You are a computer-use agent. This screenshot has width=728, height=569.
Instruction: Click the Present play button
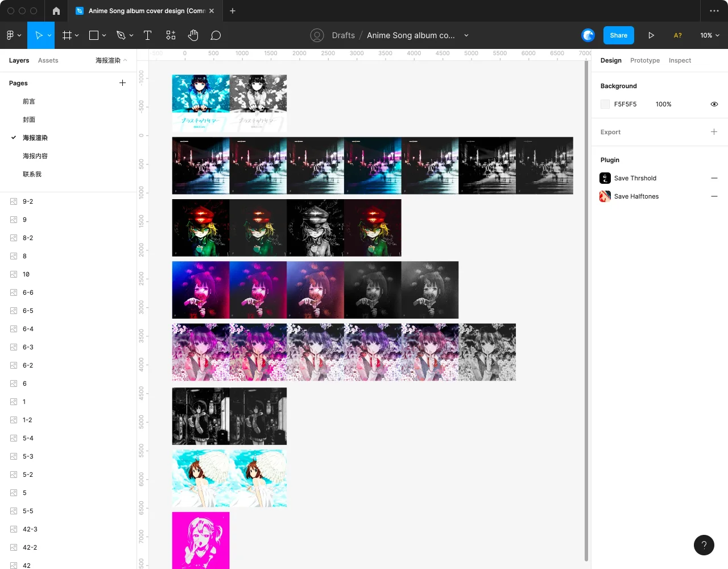click(651, 35)
